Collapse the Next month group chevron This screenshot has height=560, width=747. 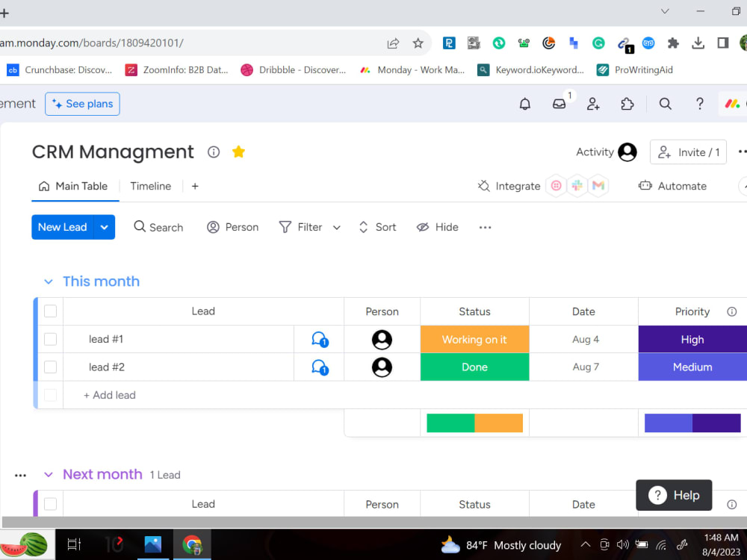click(x=48, y=475)
